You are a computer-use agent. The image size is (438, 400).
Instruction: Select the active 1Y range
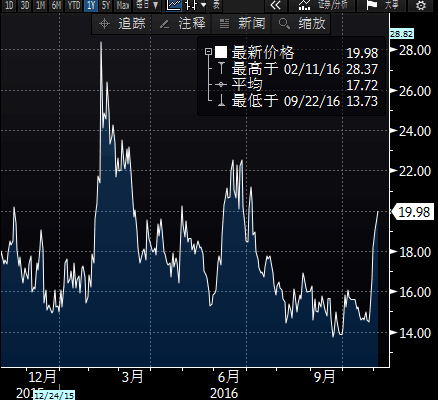[x=91, y=5]
